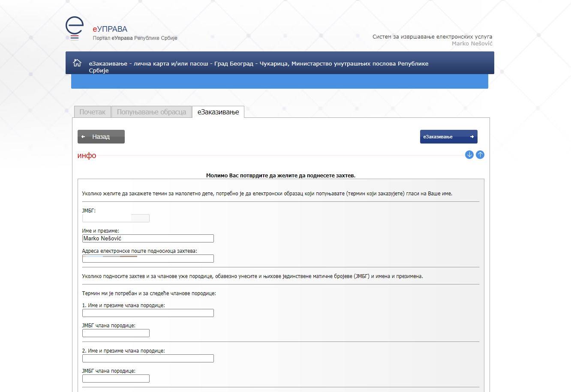Go to home via house icon

click(77, 63)
